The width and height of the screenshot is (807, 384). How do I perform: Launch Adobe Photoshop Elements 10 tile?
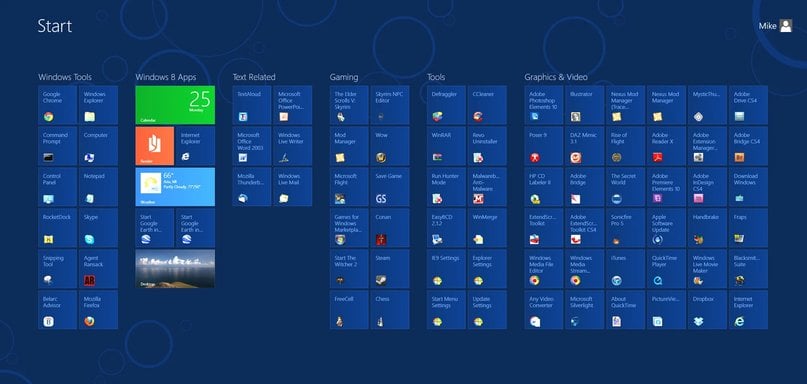point(543,105)
